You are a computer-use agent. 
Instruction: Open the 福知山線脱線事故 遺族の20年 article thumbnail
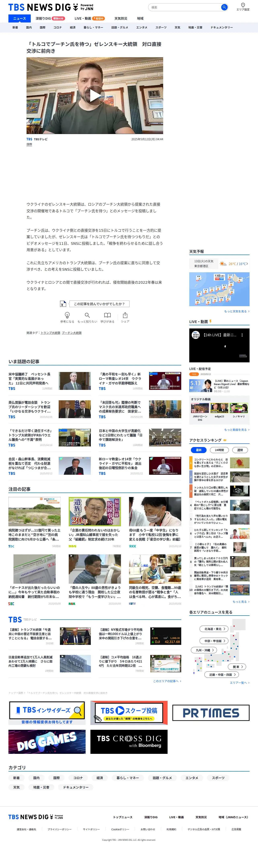pyautogui.click(x=95, y=511)
